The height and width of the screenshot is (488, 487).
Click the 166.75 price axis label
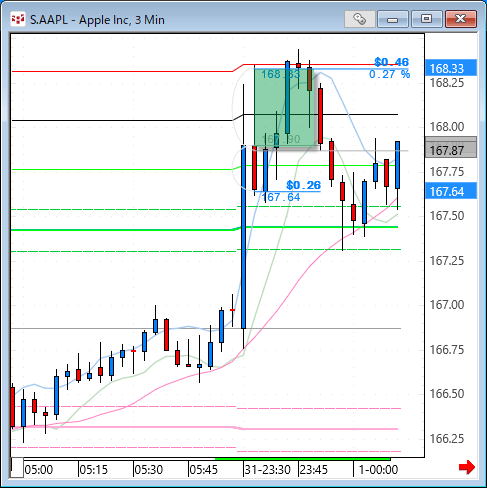pyautogui.click(x=447, y=349)
